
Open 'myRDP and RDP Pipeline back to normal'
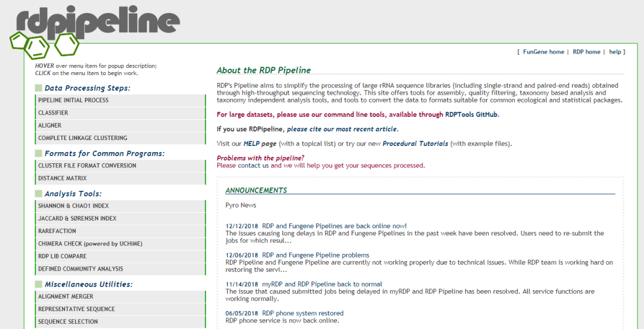322,284
